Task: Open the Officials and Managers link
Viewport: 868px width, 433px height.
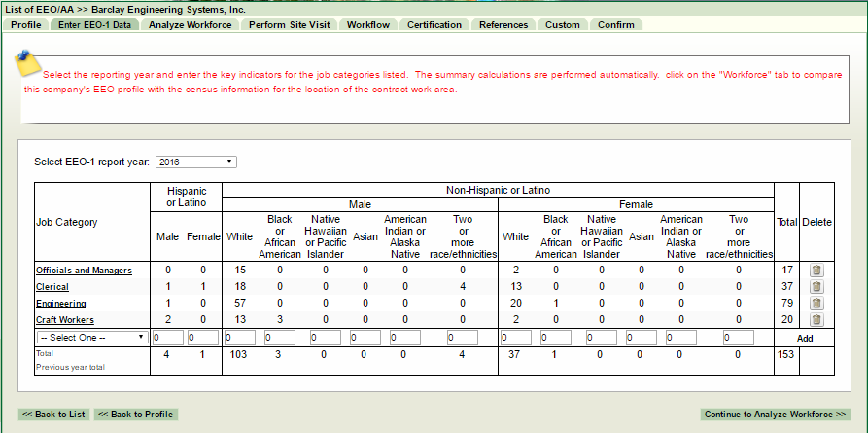Action: (84, 271)
